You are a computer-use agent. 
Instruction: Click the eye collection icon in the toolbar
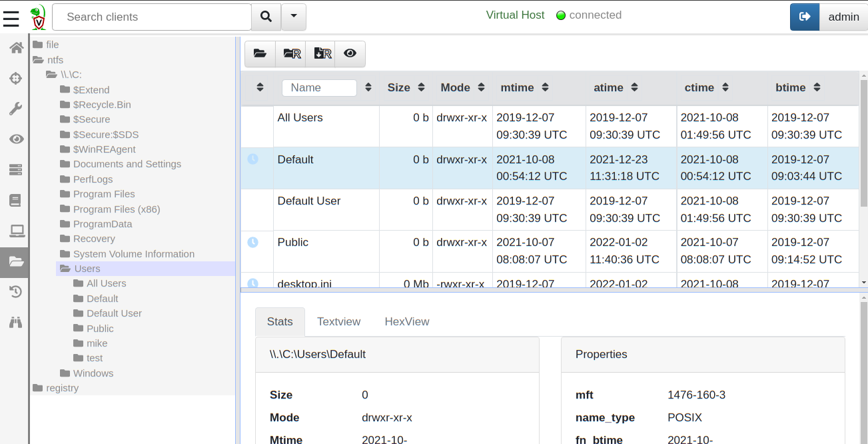(350, 53)
